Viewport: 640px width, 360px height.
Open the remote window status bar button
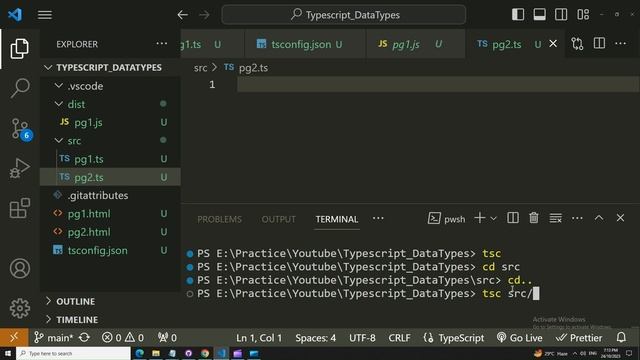point(14,337)
